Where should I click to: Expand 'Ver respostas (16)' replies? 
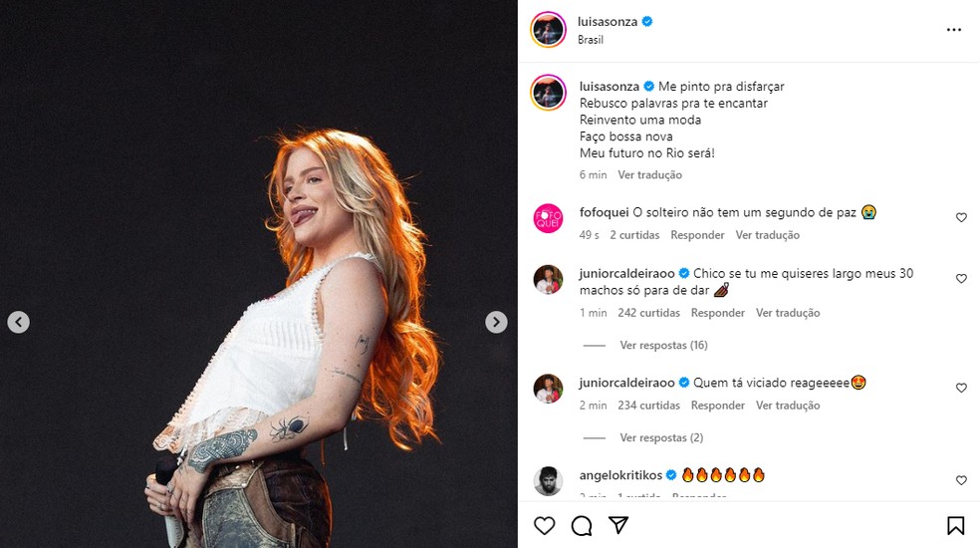pyautogui.click(x=662, y=345)
